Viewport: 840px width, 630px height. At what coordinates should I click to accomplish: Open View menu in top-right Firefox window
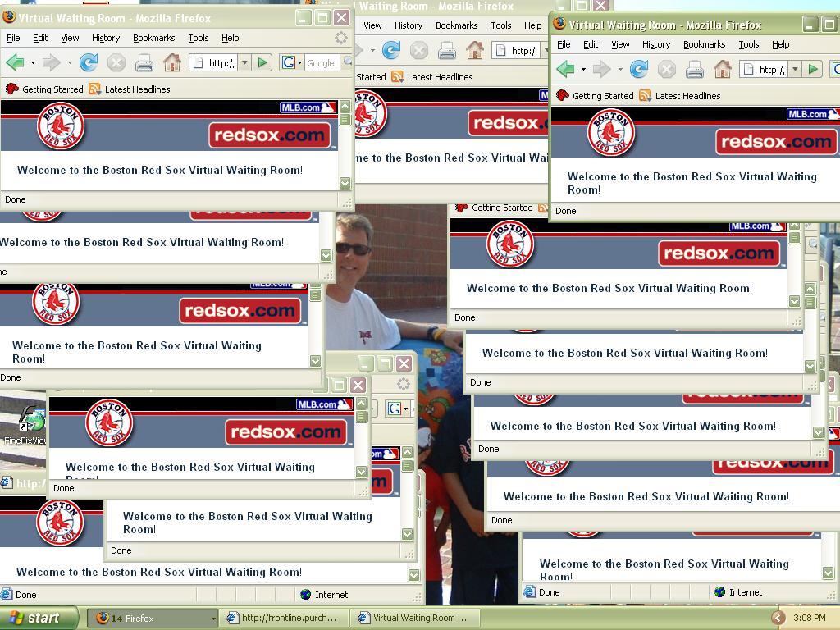(620, 44)
